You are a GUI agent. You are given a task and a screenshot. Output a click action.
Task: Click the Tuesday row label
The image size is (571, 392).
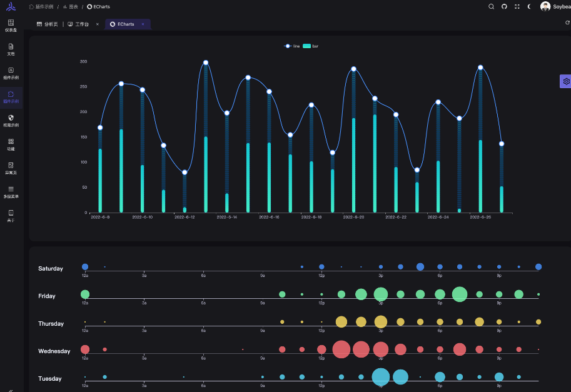tap(50, 378)
